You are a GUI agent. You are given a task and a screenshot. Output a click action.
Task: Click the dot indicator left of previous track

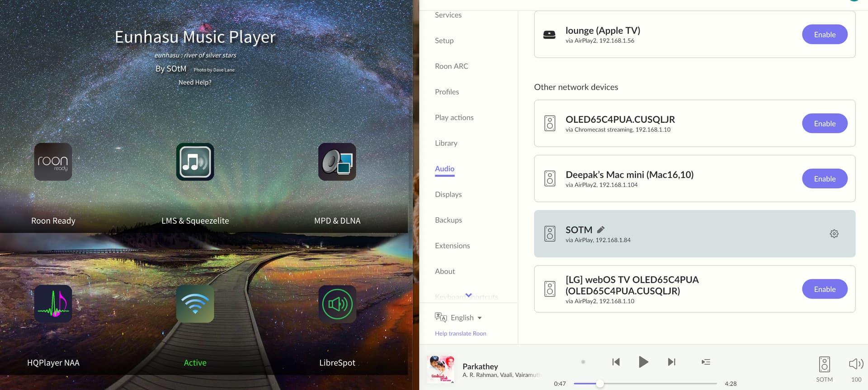click(583, 362)
